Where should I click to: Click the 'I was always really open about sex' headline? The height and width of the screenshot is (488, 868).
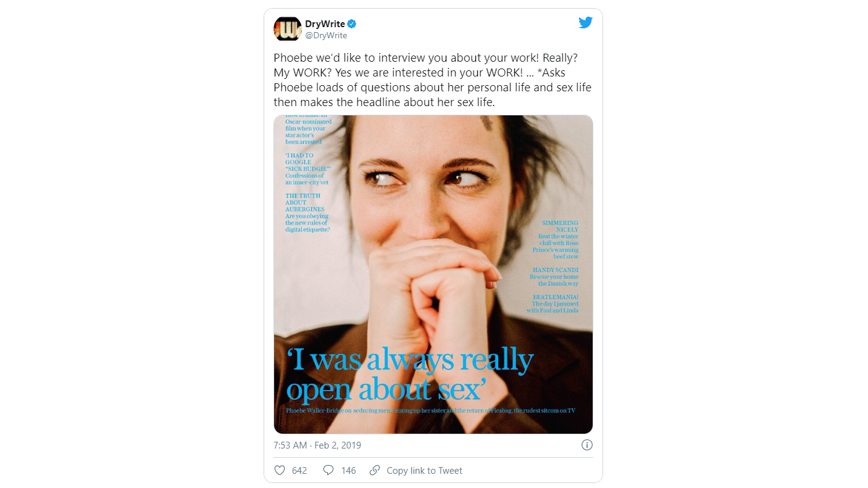click(x=410, y=374)
